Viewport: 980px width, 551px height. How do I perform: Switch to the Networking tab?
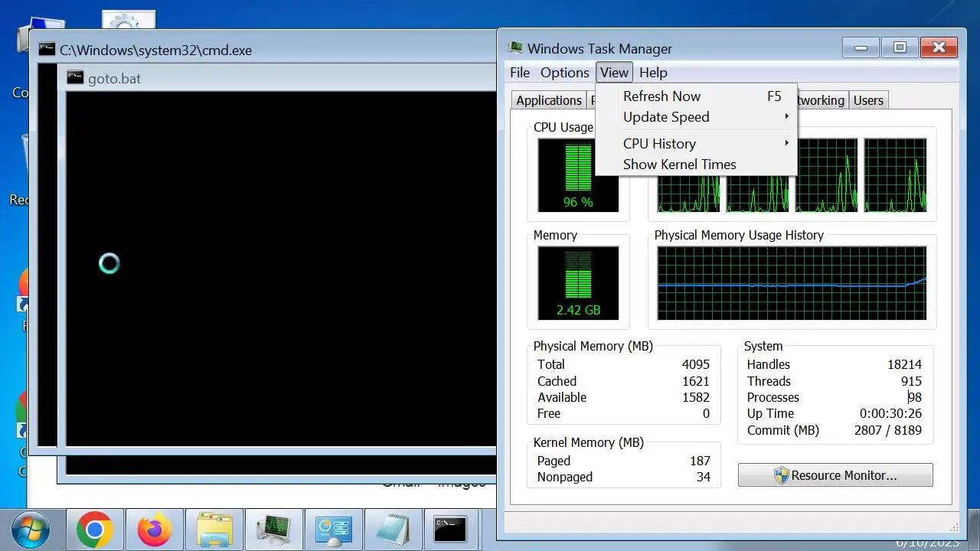822,100
